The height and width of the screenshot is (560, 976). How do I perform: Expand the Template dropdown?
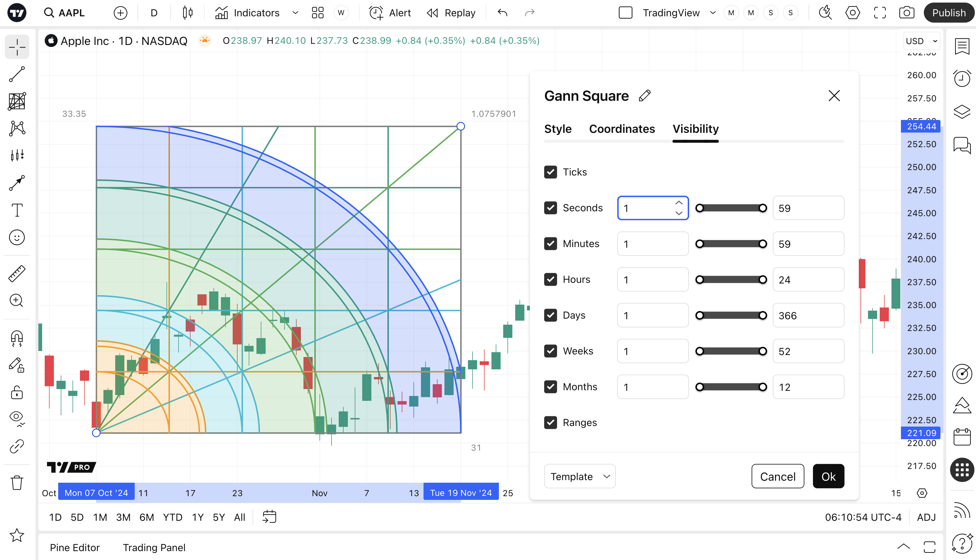[x=580, y=476]
